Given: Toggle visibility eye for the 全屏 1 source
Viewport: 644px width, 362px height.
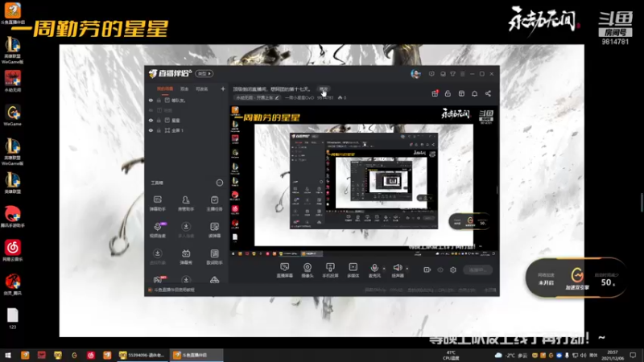Looking at the screenshot, I should (x=151, y=130).
